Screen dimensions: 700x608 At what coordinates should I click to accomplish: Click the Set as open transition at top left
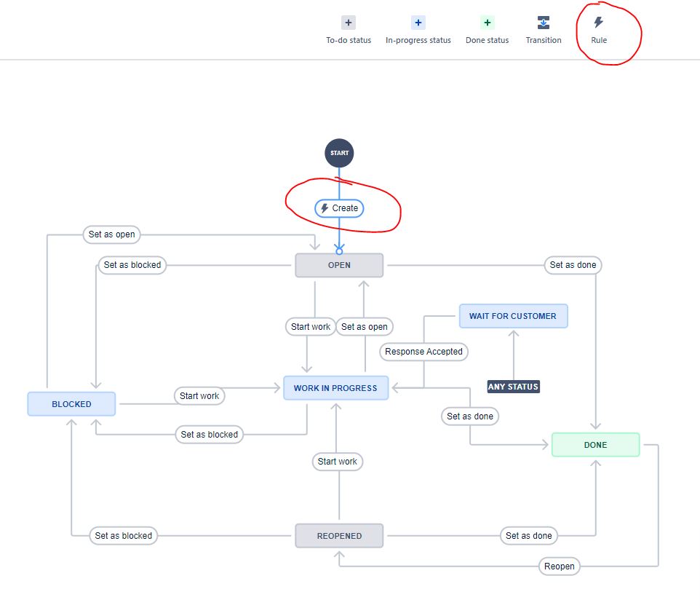pyautogui.click(x=111, y=234)
